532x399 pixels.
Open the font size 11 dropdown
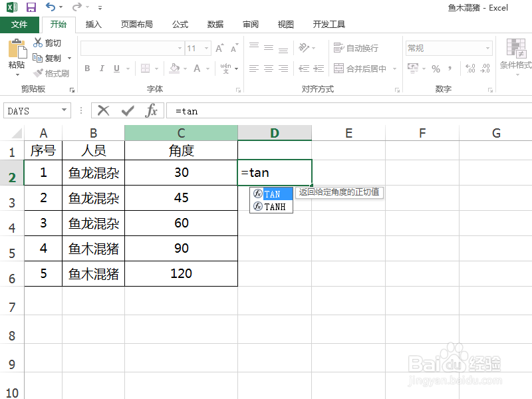click(x=206, y=48)
